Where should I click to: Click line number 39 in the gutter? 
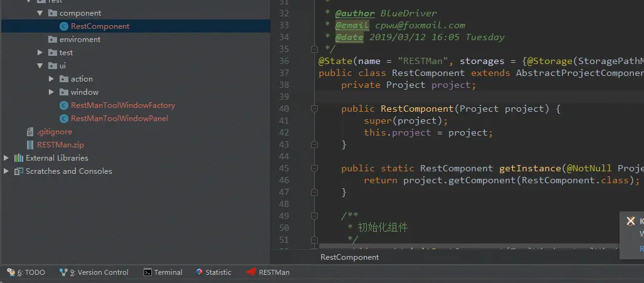(x=284, y=97)
